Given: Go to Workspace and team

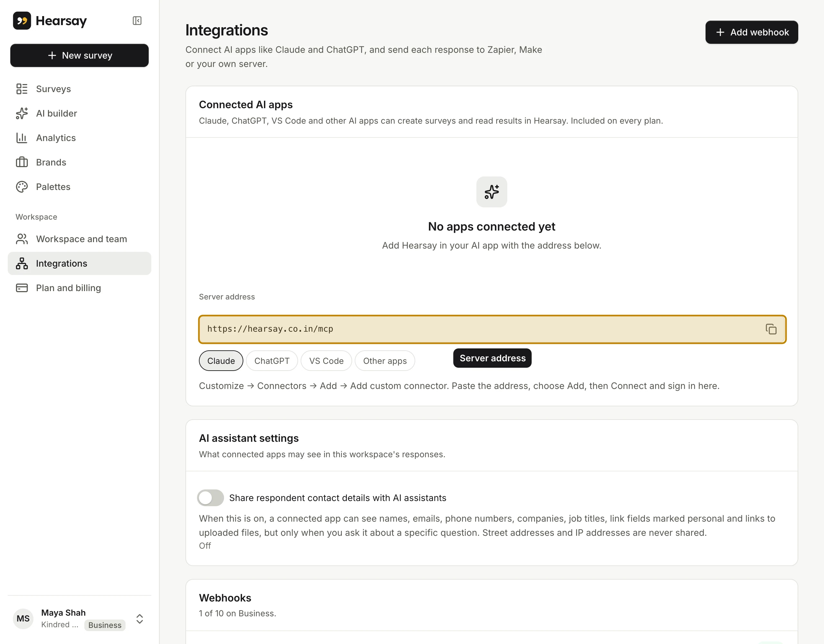Looking at the screenshot, I should click(x=79, y=239).
